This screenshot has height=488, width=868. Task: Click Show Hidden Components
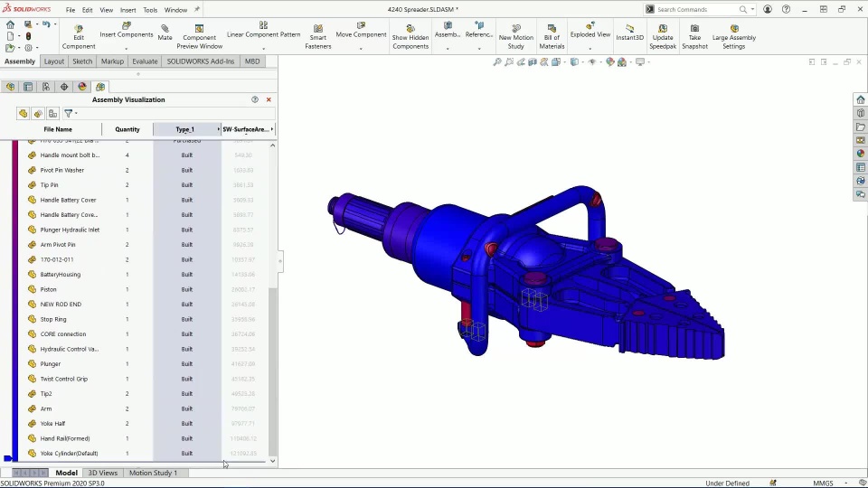coord(410,37)
